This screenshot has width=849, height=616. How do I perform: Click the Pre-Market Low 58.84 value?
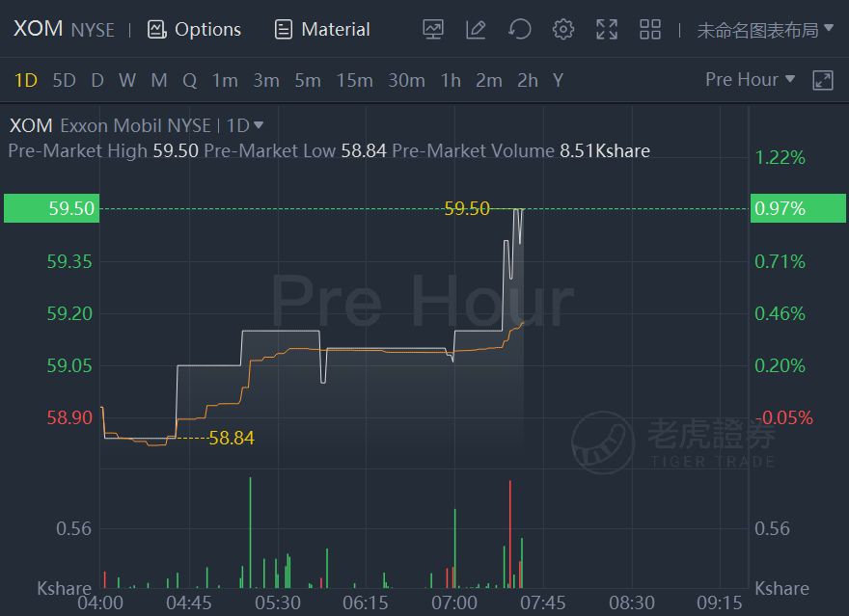tap(364, 151)
